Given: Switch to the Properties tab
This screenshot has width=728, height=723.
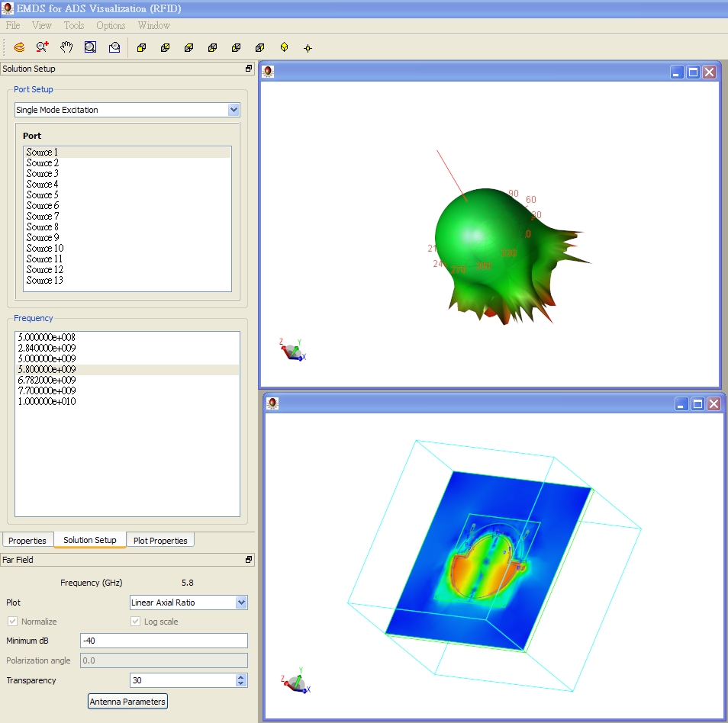Looking at the screenshot, I should point(27,541).
